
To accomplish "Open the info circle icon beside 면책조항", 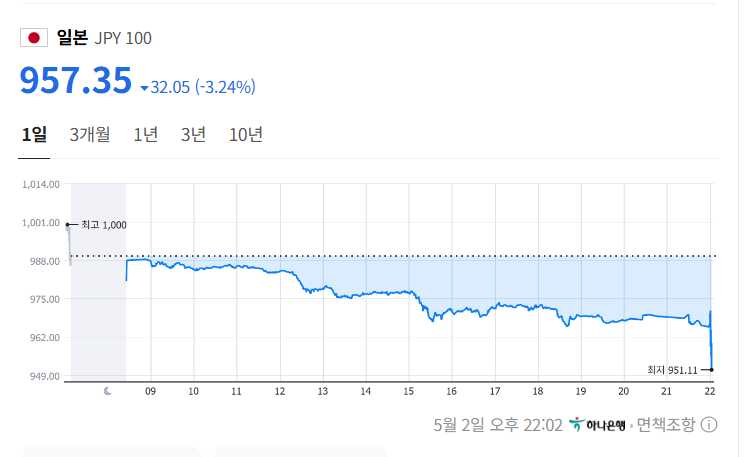I will tap(708, 425).
